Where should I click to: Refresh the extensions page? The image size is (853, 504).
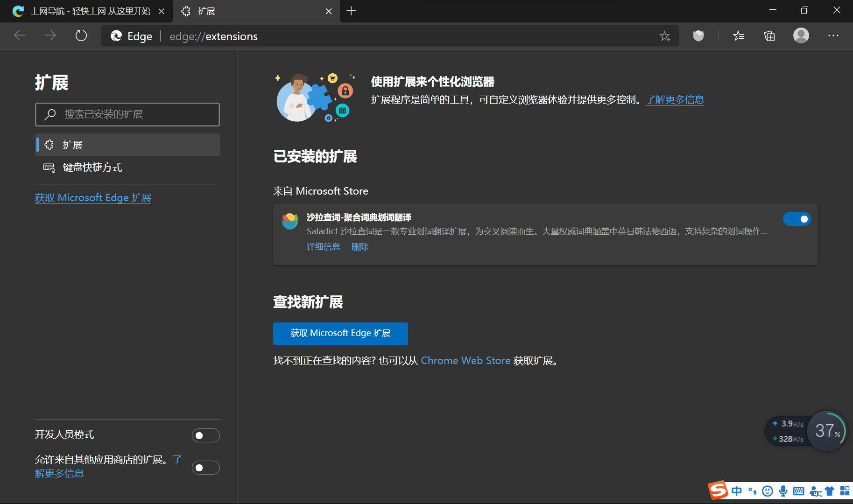[x=81, y=35]
